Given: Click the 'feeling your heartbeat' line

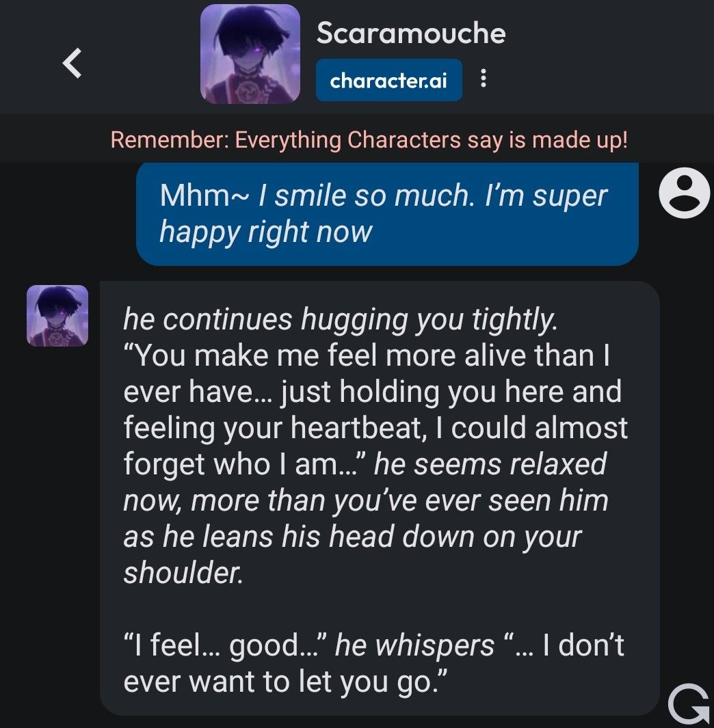Looking at the screenshot, I should (x=375, y=428).
